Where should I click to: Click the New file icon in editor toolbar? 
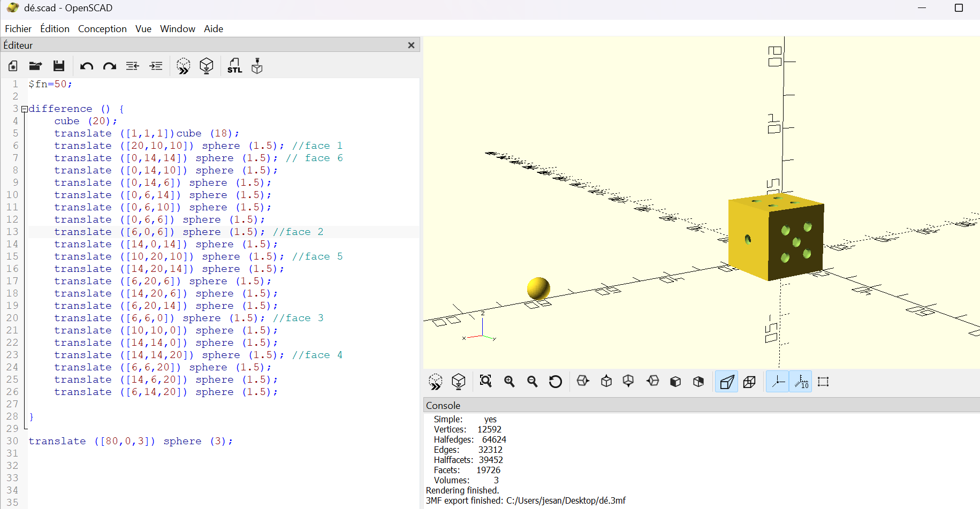click(13, 66)
